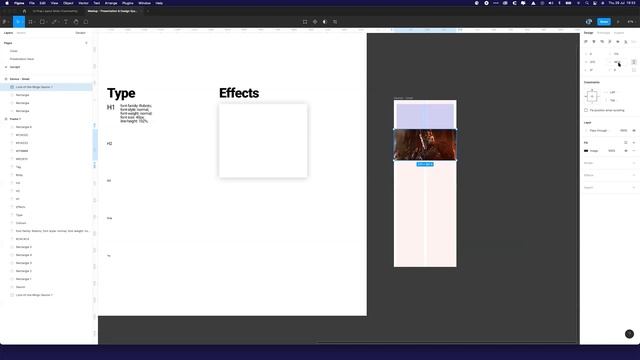Toggle constrain proportions lock

coord(634,62)
